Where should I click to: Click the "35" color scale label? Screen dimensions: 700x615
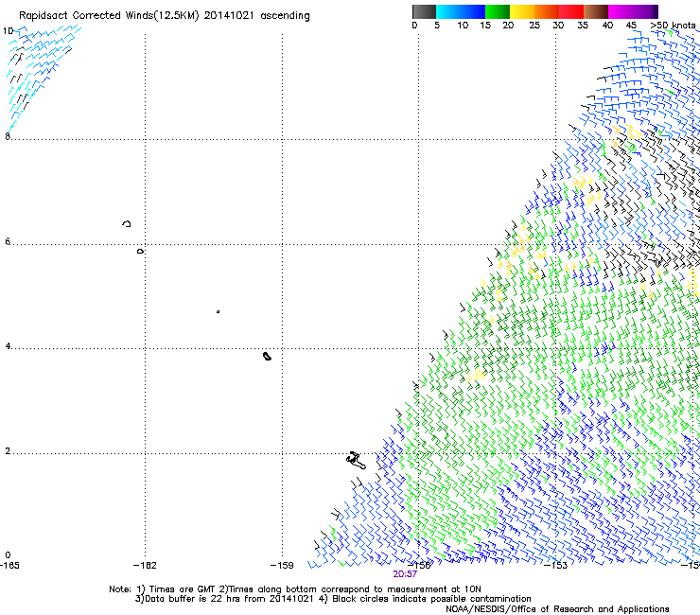pos(583,26)
